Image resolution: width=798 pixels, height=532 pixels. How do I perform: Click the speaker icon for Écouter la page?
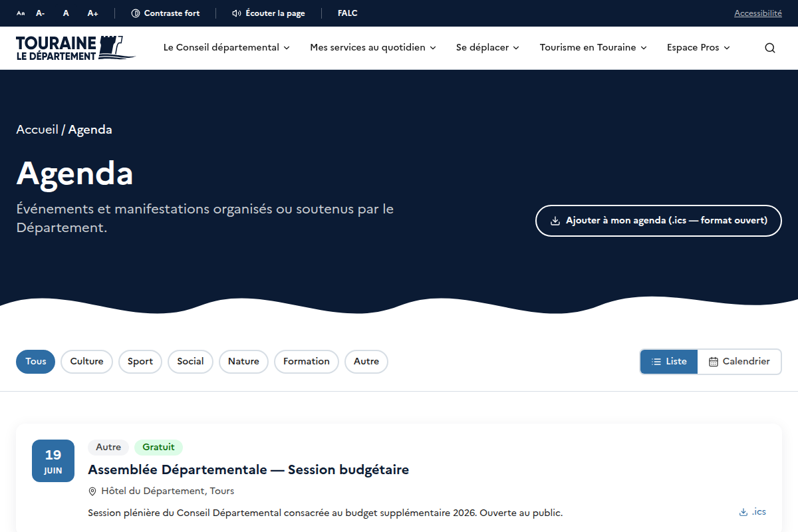pos(236,13)
